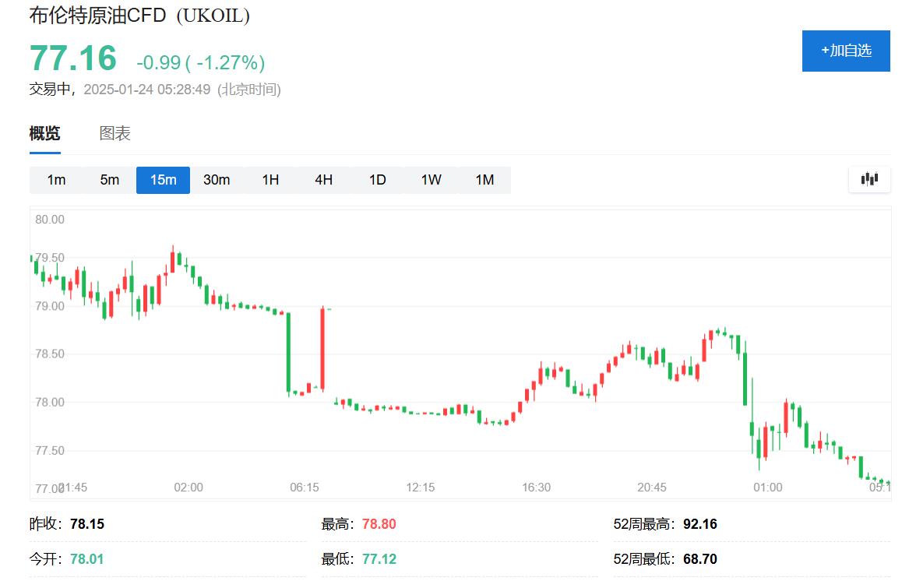Click the 80.00 price axis label

tap(50, 219)
